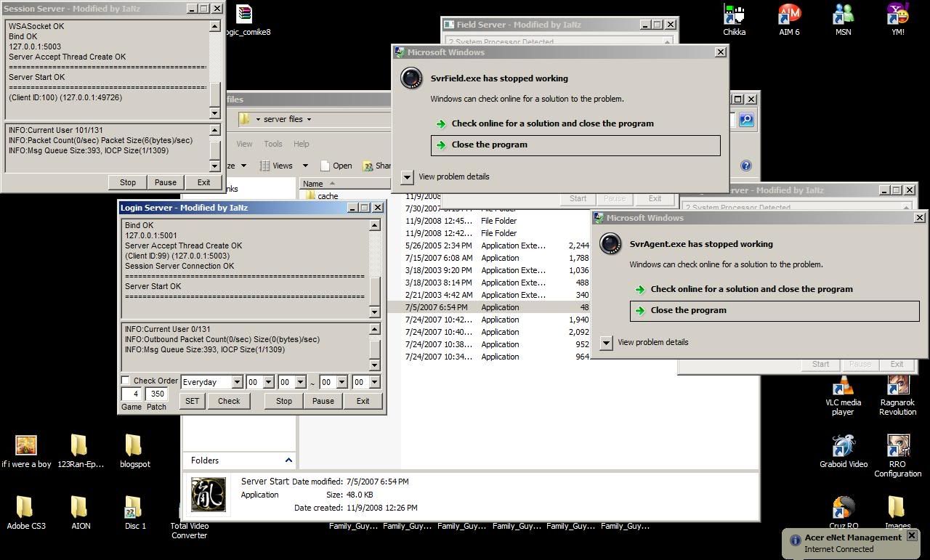The height and width of the screenshot is (560, 930).
Task: Click Stop button in Login Server
Action: click(x=283, y=401)
